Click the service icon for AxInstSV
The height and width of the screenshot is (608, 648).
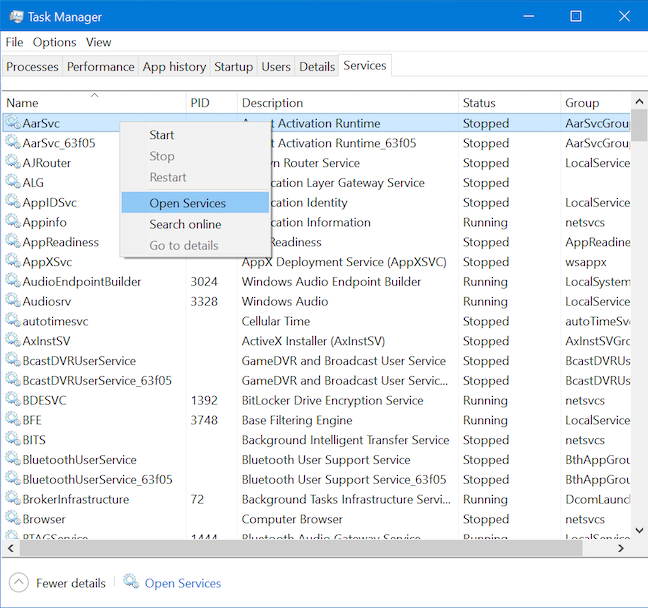tap(13, 340)
